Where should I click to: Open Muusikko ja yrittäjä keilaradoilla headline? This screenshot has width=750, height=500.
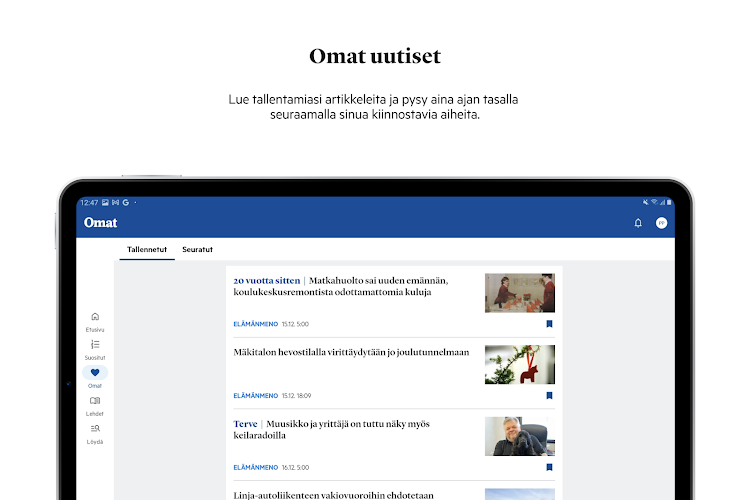point(331,430)
